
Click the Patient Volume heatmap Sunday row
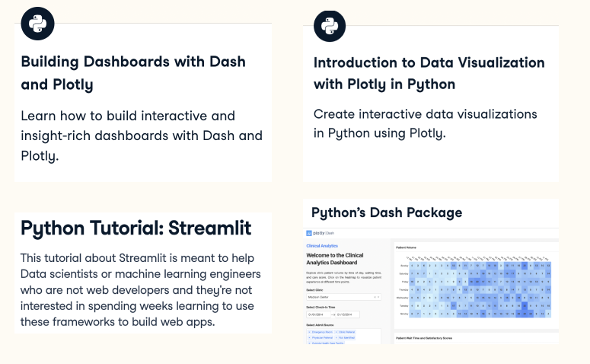click(480, 266)
